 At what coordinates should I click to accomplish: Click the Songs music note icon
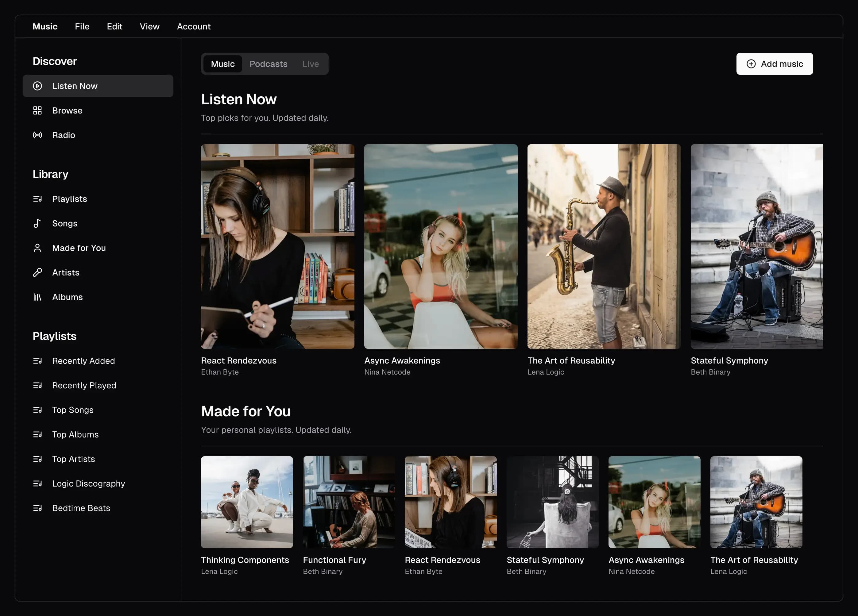37,224
